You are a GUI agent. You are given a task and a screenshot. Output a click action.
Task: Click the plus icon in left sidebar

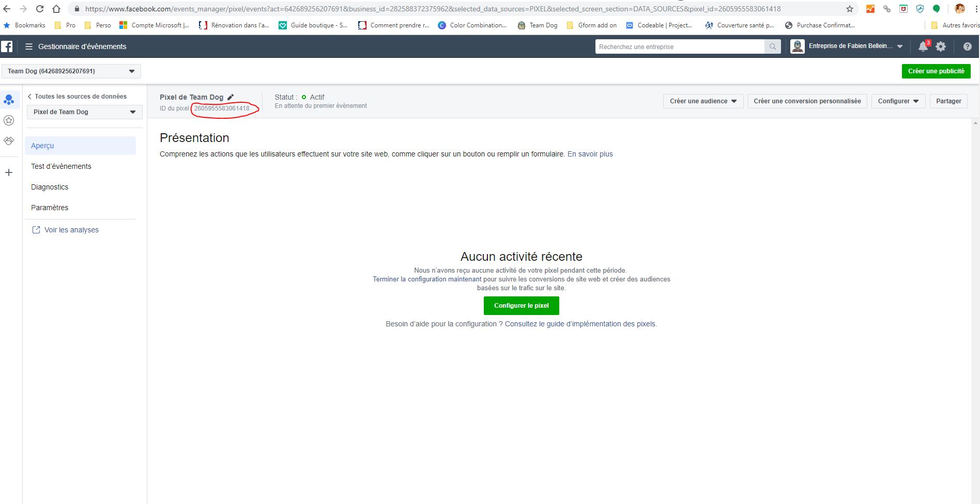click(x=9, y=172)
